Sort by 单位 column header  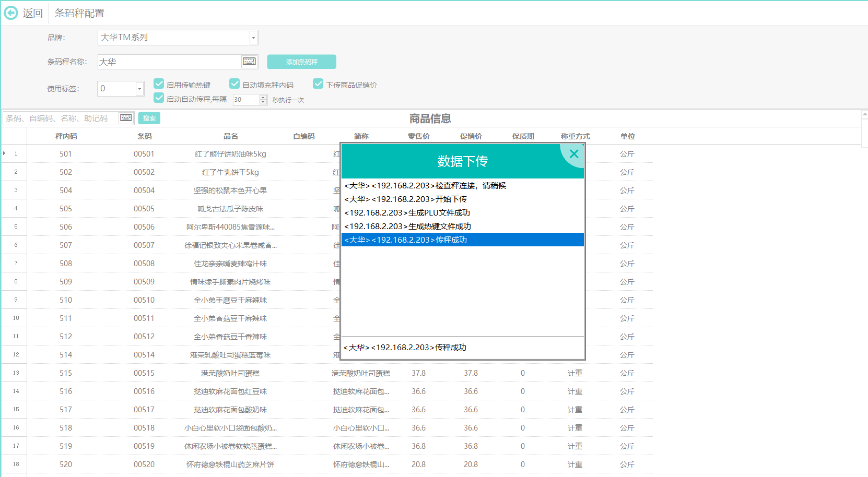[x=627, y=136]
